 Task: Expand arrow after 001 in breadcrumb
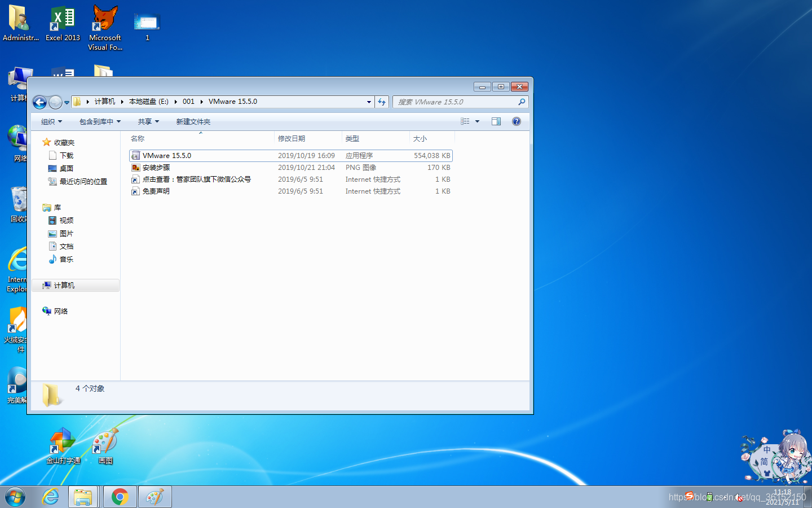[x=201, y=102]
